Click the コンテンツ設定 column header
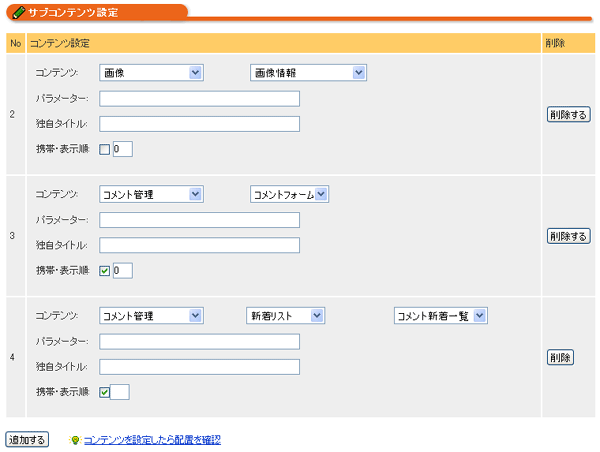 [284, 43]
